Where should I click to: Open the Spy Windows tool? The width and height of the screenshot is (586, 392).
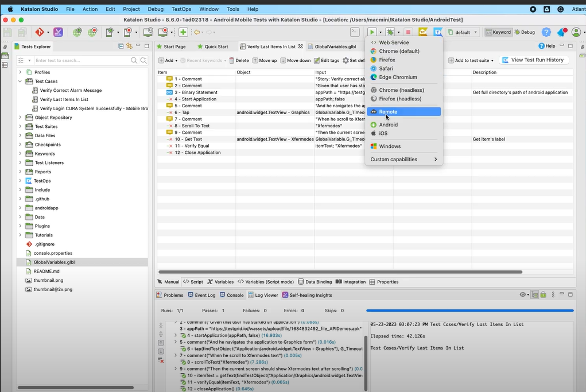[148, 32]
